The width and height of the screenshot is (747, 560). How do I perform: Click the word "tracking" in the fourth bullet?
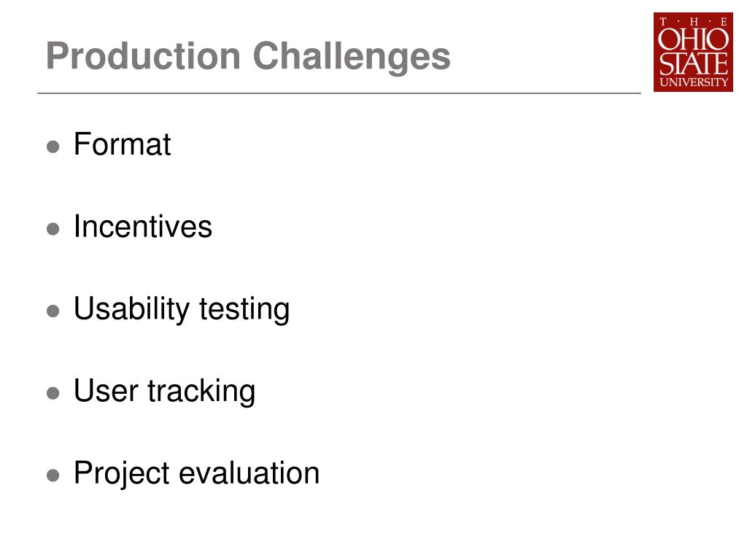point(201,392)
